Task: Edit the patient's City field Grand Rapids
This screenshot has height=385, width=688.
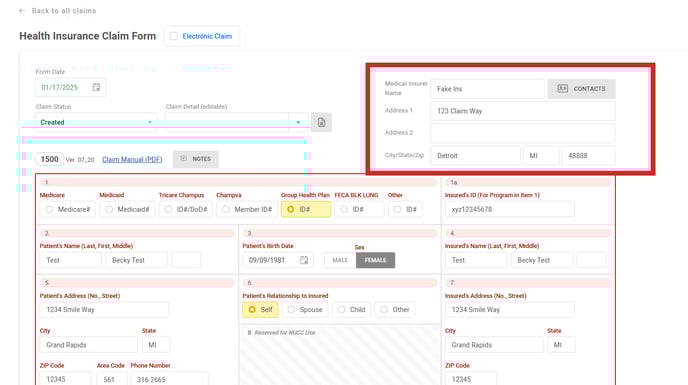Action: 89,345
